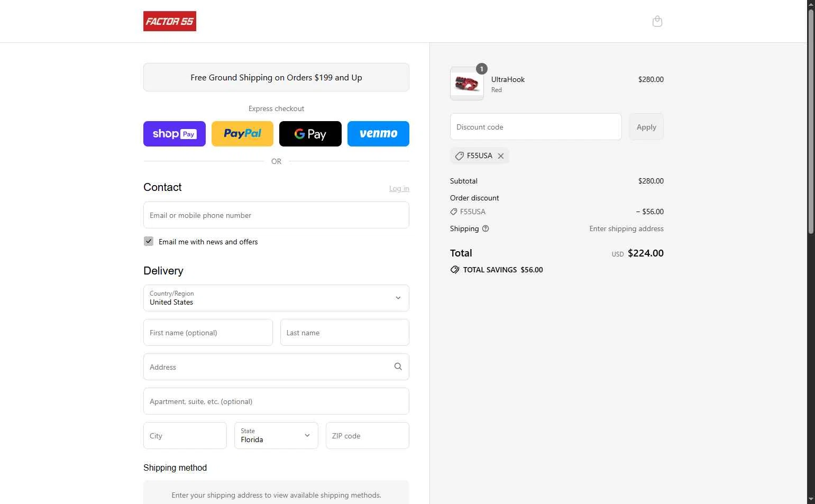
Task: Click the order discount amount − $56.00
Action: pos(650,212)
